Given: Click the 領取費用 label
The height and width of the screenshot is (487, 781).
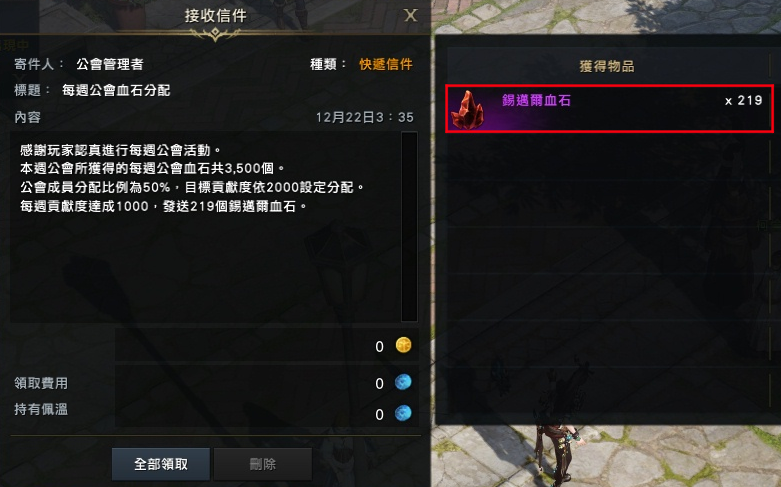Looking at the screenshot, I should click(x=41, y=383).
